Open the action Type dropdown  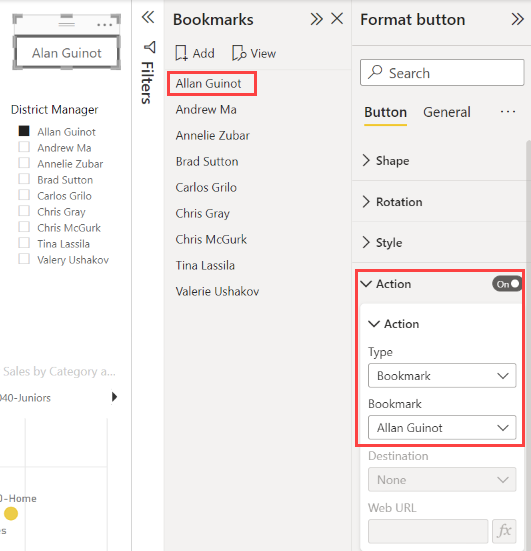pos(442,376)
